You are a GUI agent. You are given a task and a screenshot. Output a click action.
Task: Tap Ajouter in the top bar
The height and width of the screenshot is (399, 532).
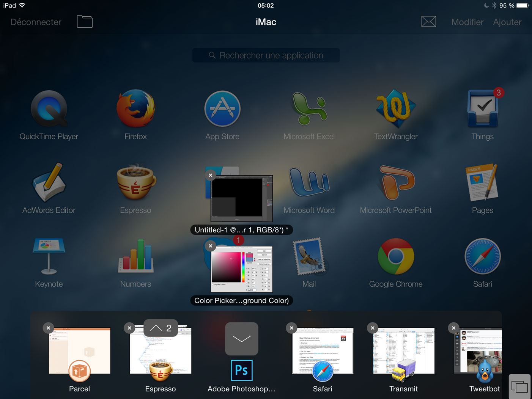[x=507, y=22]
